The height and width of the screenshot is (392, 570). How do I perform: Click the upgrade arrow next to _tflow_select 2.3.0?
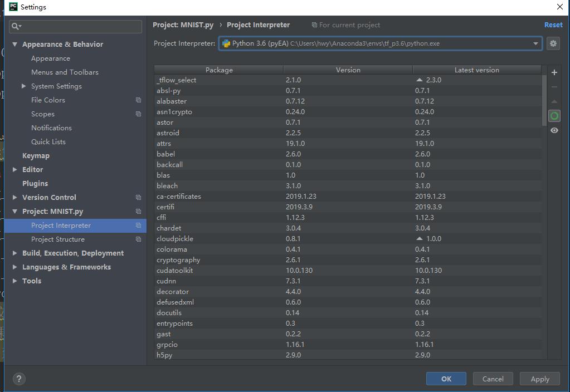[419, 80]
